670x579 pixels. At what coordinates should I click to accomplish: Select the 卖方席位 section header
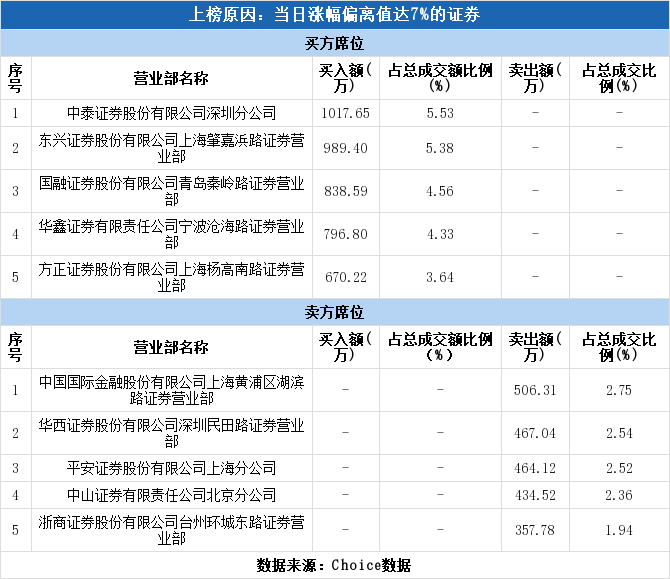coord(335,312)
